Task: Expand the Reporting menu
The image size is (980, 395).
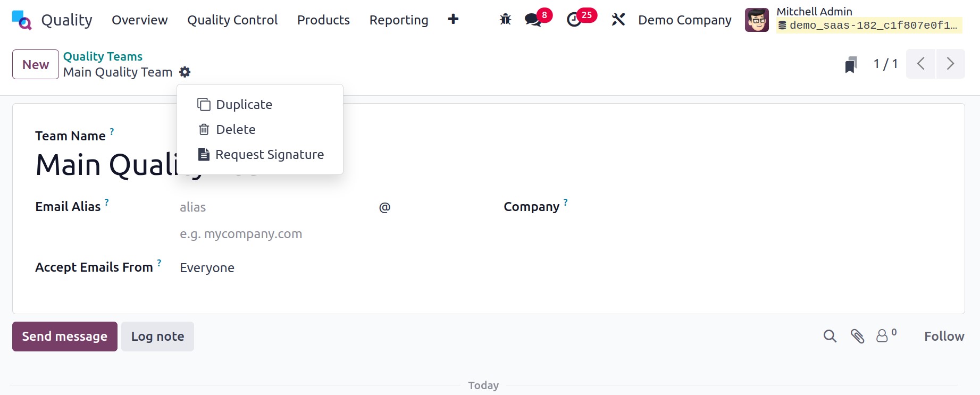Action: [x=398, y=20]
